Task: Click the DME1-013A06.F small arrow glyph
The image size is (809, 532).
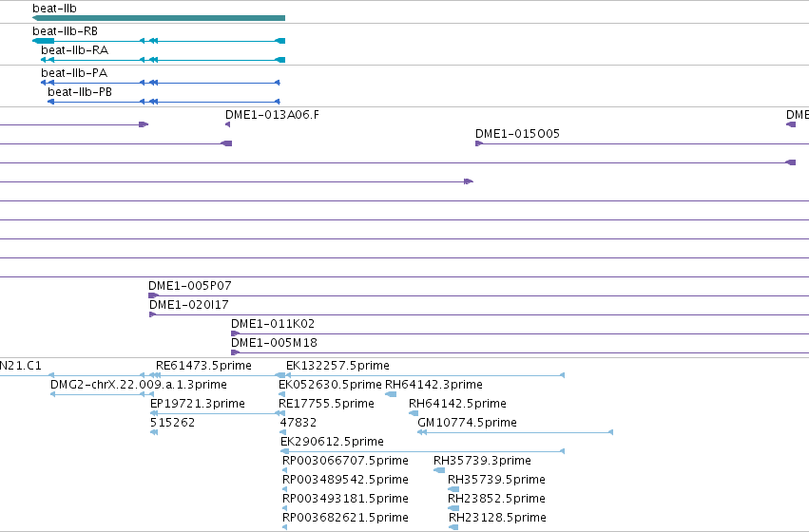Action: click(x=227, y=124)
